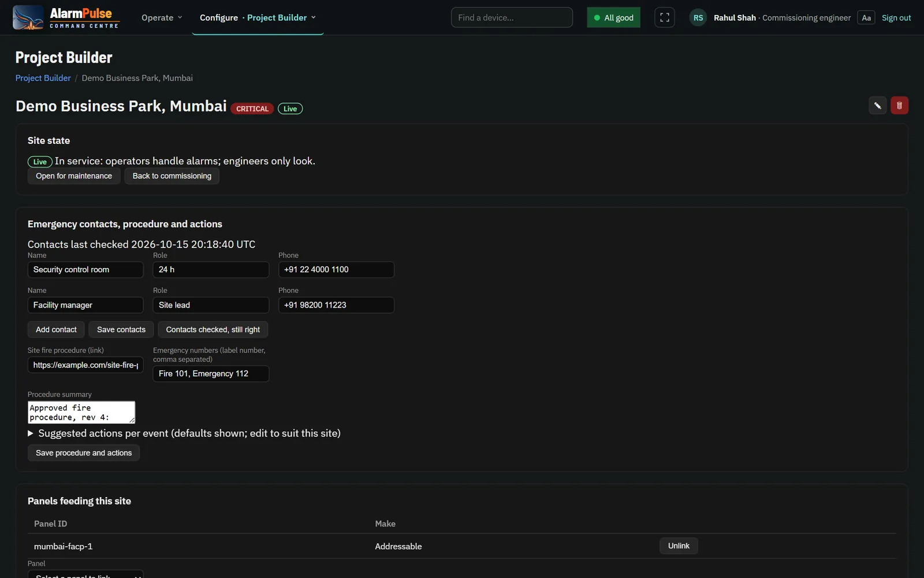Click the +91 22 4000 1100 phone field
This screenshot has height=578, width=924.
(336, 269)
